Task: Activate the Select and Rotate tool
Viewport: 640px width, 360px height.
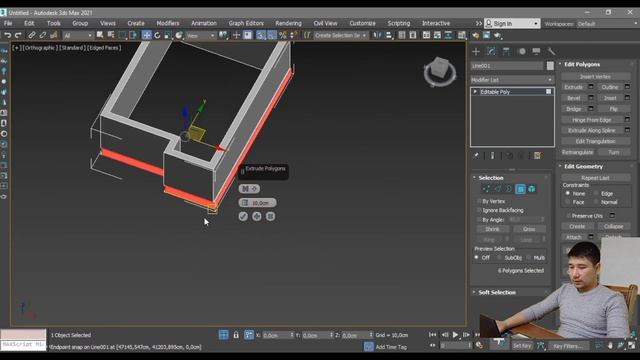Action: 157,36
